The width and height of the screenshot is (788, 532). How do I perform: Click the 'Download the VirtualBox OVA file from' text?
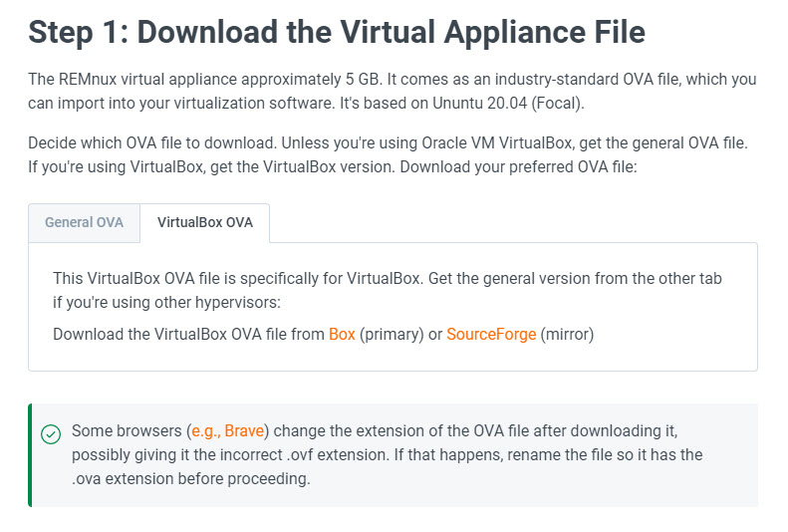[188, 334]
